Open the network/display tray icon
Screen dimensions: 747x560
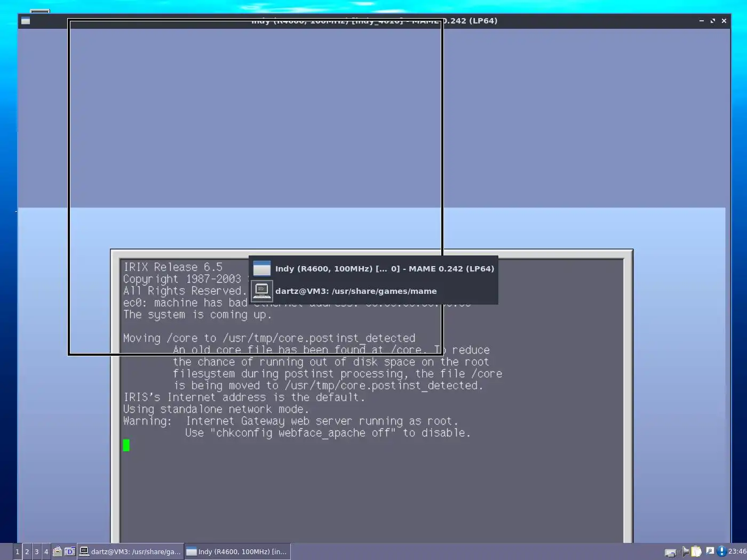coord(670,552)
